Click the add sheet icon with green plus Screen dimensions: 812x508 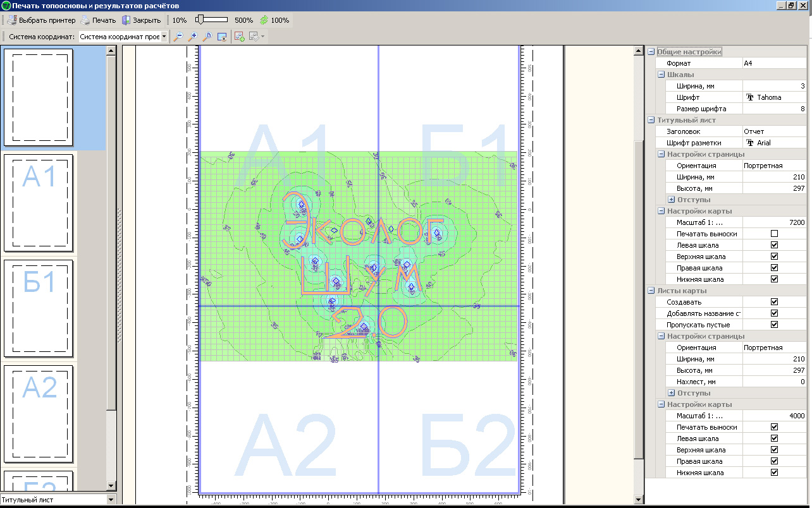pos(239,37)
